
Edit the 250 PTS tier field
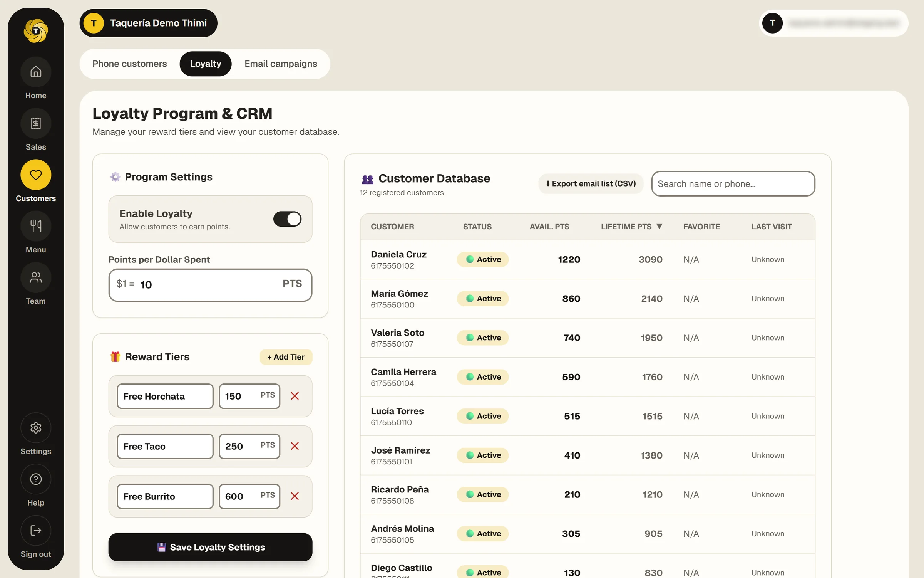(249, 446)
